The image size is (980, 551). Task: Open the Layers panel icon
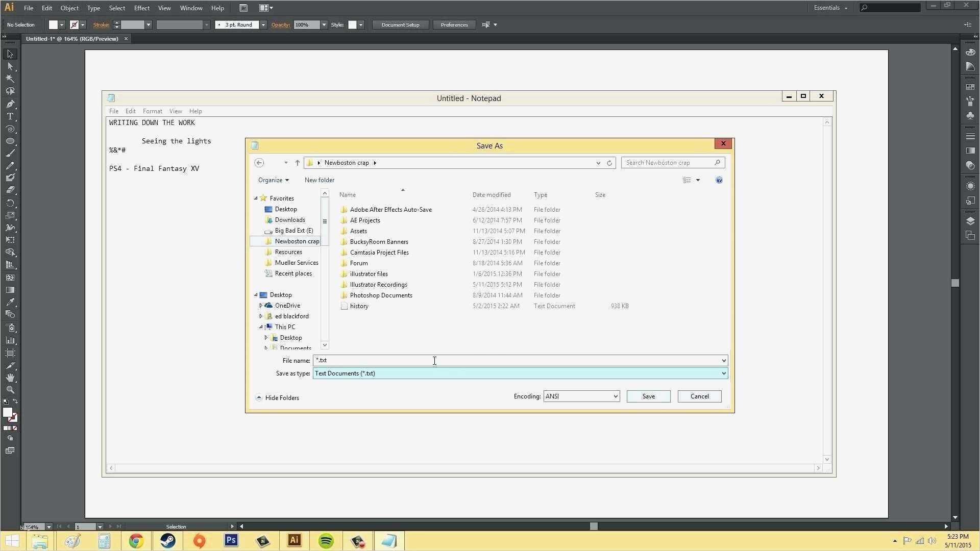coord(970,221)
